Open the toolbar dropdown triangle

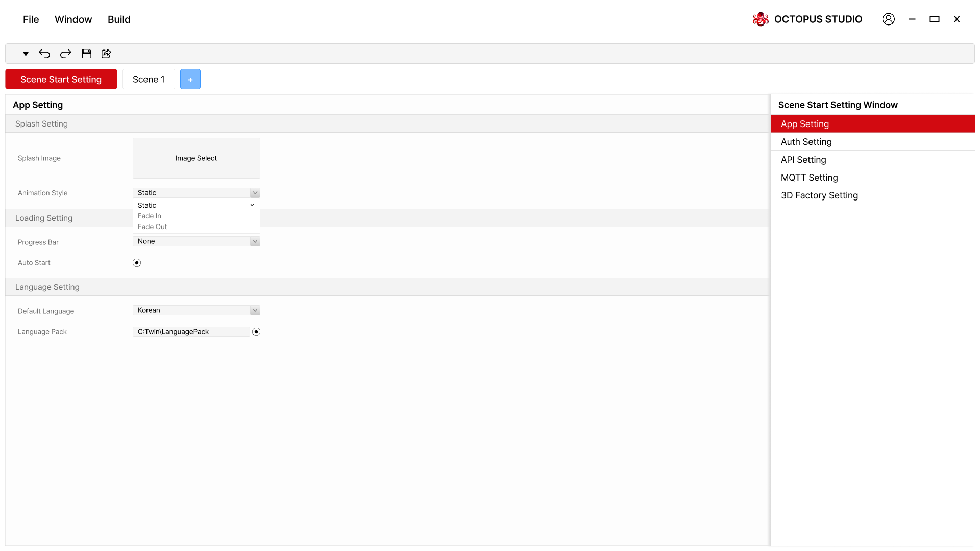coord(26,54)
